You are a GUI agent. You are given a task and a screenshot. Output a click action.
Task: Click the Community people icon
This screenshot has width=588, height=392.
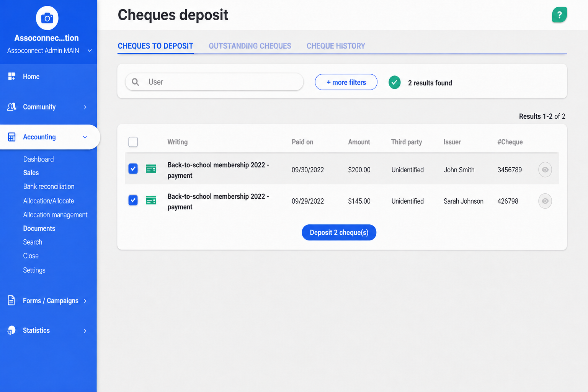pos(12,107)
